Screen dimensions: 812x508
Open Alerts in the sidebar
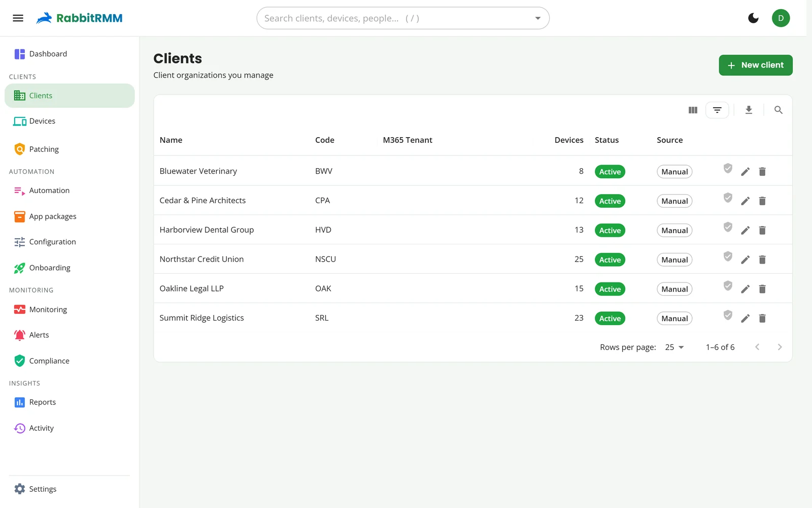(x=70, y=335)
